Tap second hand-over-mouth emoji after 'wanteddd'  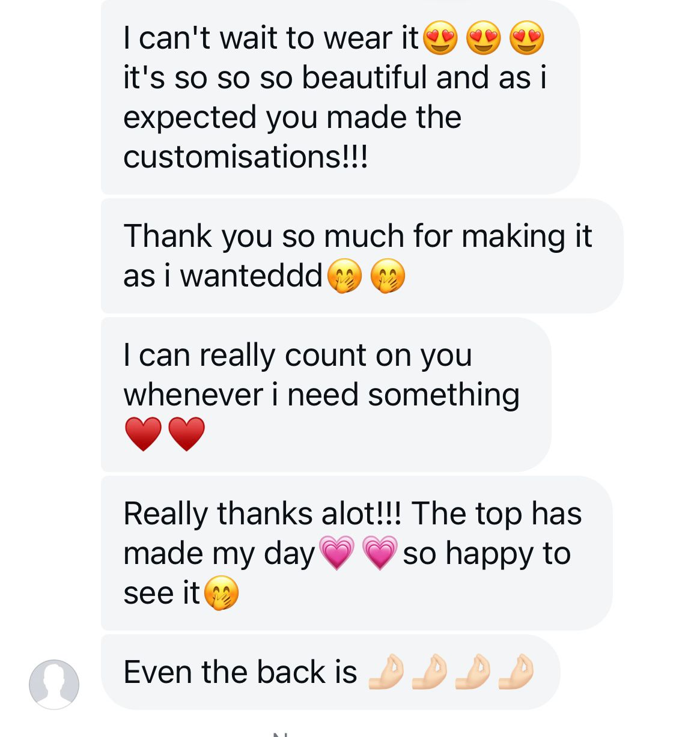click(x=388, y=276)
